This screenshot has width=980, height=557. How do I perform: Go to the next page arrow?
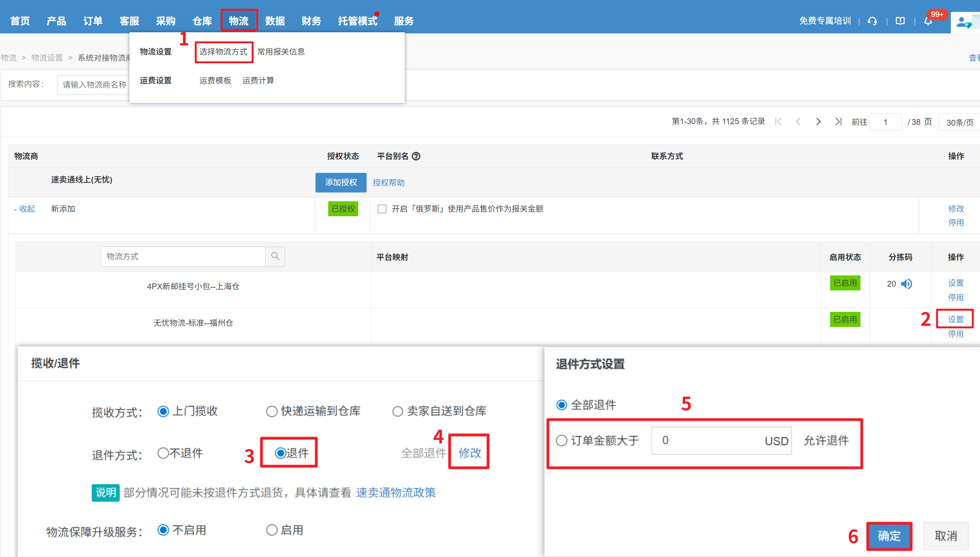(x=818, y=122)
